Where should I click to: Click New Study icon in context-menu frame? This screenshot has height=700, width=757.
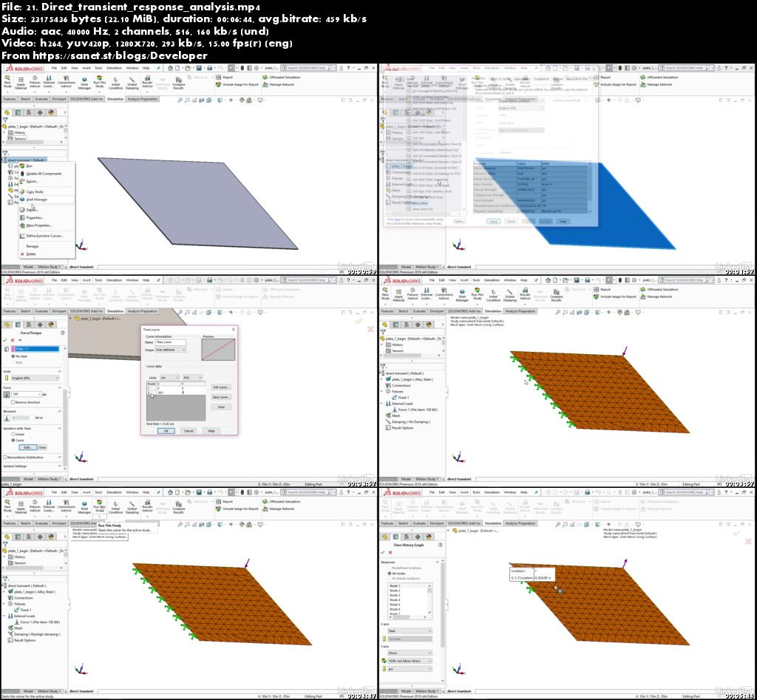click(7, 81)
